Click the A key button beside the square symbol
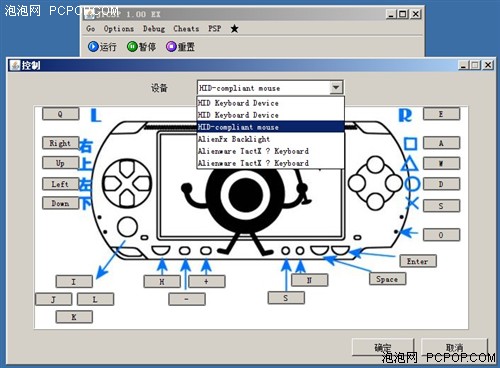Image resolution: width=500 pixels, height=368 pixels. 441,143
